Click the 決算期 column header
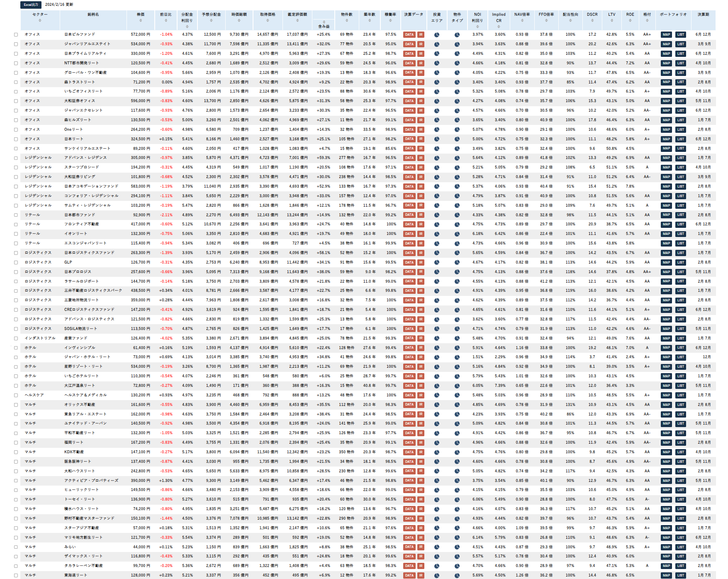 coord(703,15)
